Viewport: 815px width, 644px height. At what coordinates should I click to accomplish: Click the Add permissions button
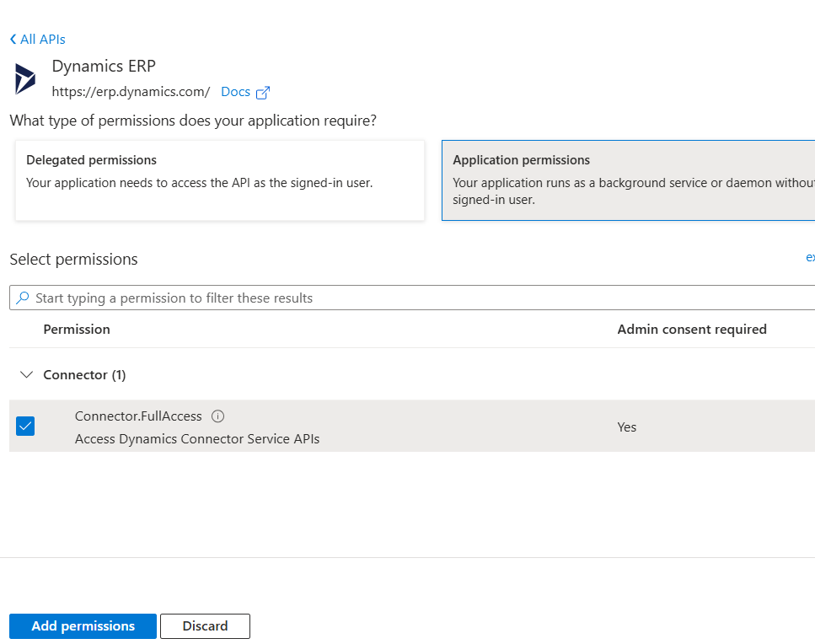(x=83, y=626)
